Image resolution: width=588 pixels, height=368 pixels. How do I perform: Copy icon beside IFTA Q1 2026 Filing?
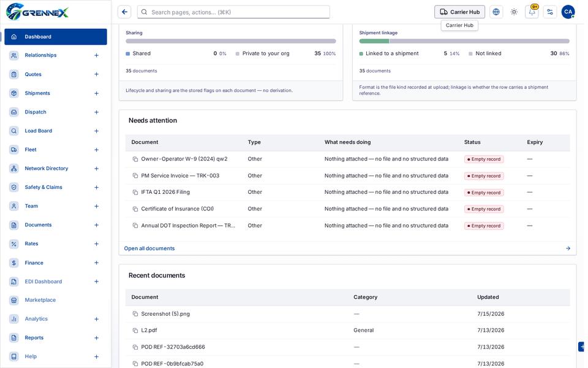[135, 192]
